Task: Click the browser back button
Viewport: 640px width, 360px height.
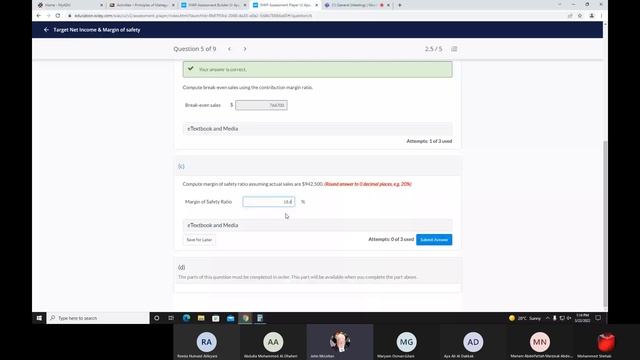Action: (39, 16)
